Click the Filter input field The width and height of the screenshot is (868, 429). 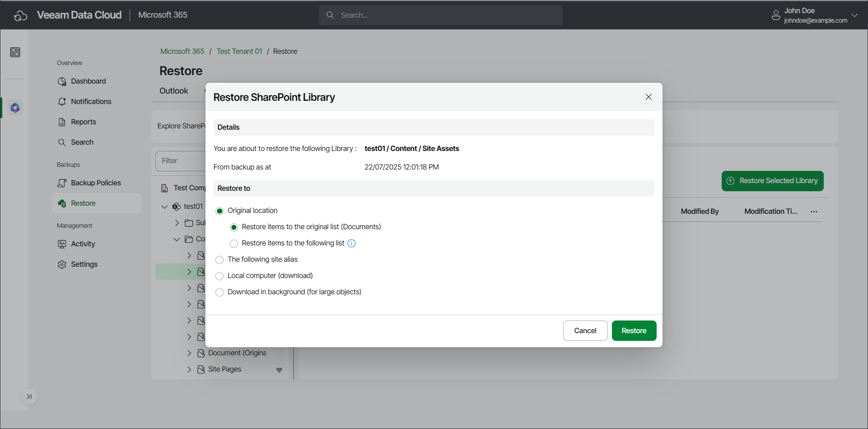[181, 161]
